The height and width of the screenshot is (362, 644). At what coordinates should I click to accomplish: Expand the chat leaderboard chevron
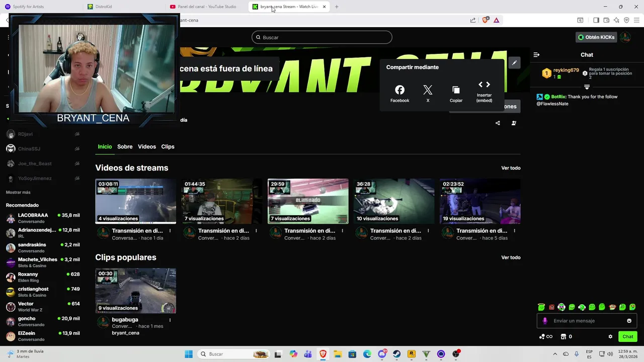click(587, 87)
